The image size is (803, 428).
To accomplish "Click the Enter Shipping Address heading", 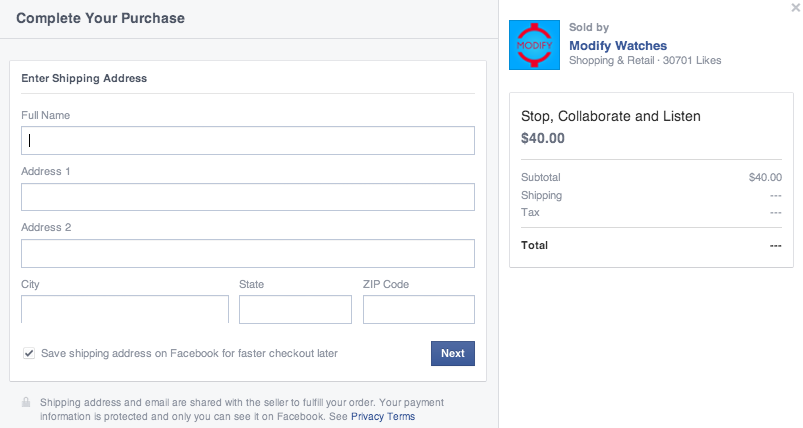I will click(x=84, y=78).
